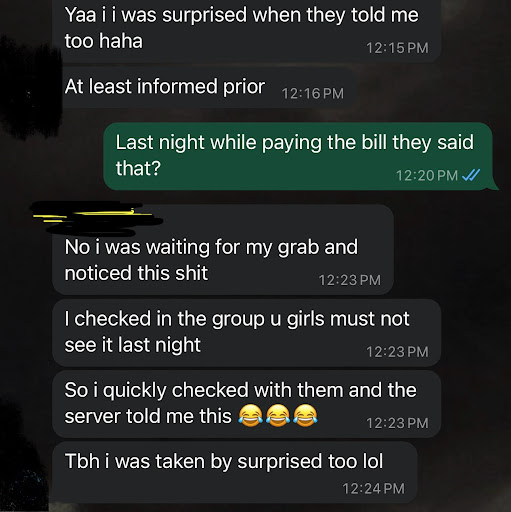Click the 12:16 PM timestamp
Screen dimensions: 511x512
tap(312, 94)
